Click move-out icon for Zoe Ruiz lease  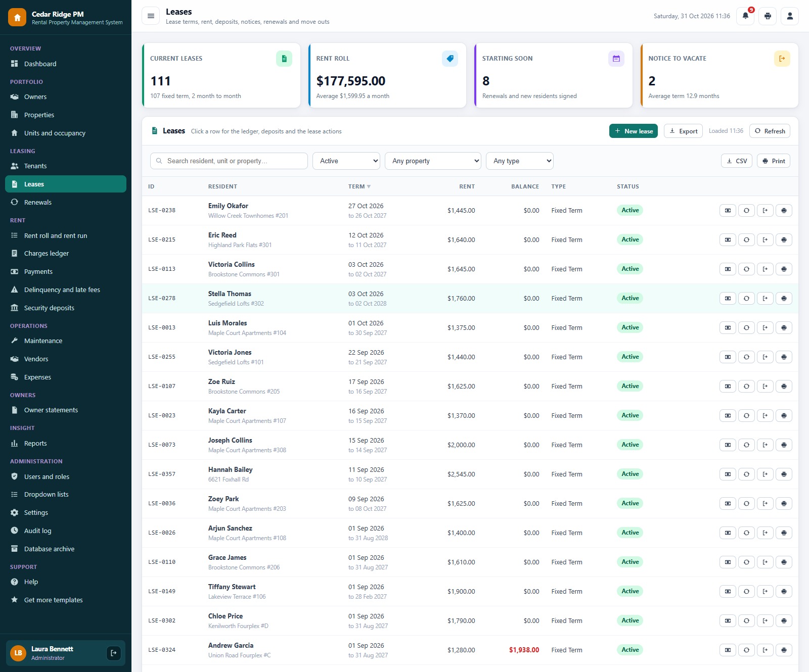[x=765, y=386]
